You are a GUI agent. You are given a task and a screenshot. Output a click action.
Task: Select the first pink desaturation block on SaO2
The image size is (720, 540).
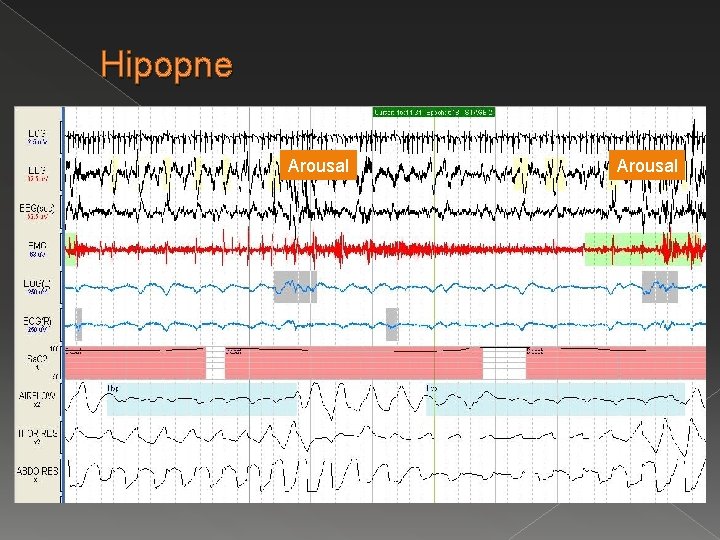pos(135,363)
